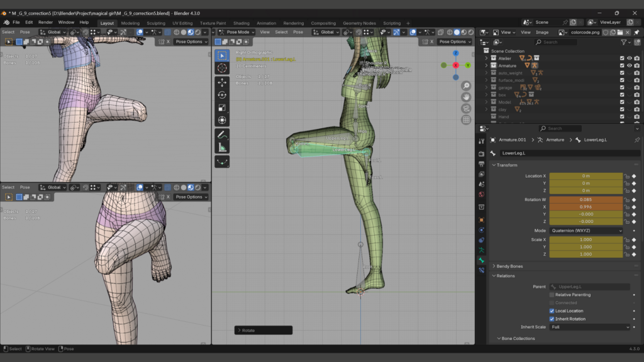Image resolution: width=644 pixels, height=362 pixels.
Task: Open the Bone properties tab icon
Action: coord(481,260)
